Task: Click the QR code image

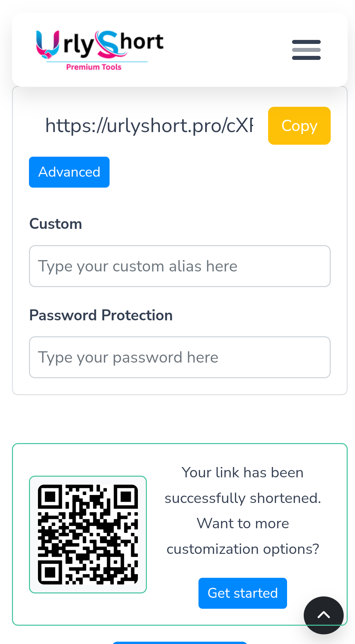Action: tap(88, 535)
